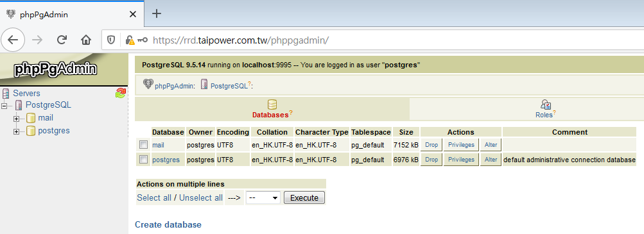Open tracking protection shield icon in address bar

click(111, 40)
